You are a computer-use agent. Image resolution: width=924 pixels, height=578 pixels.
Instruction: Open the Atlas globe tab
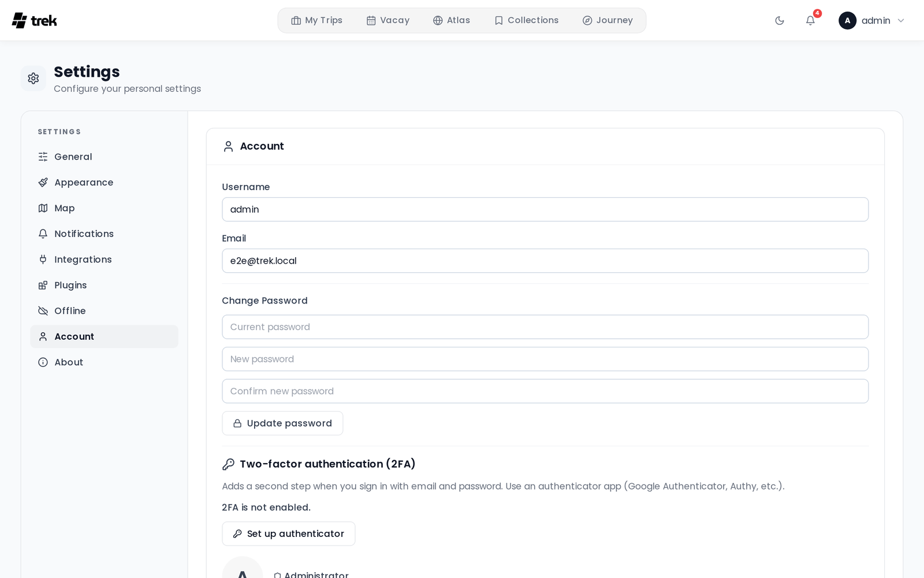pyautogui.click(x=452, y=20)
